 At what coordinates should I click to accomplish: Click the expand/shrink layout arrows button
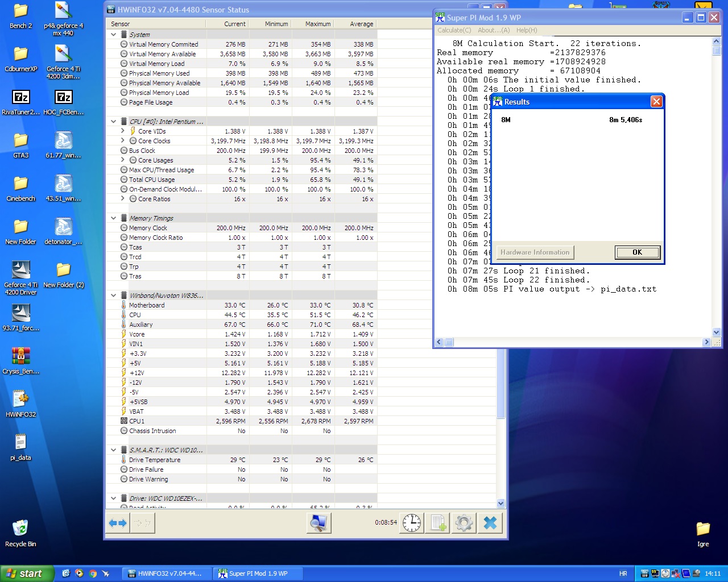tap(118, 523)
